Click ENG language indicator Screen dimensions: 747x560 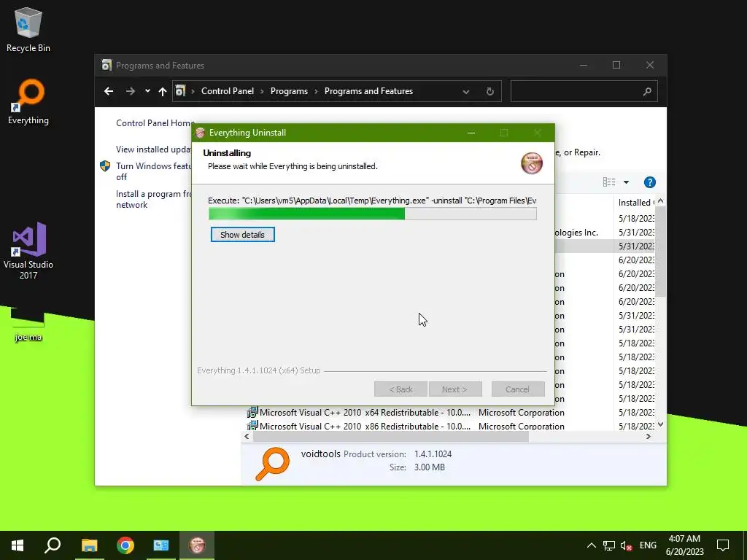tap(648, 545)
